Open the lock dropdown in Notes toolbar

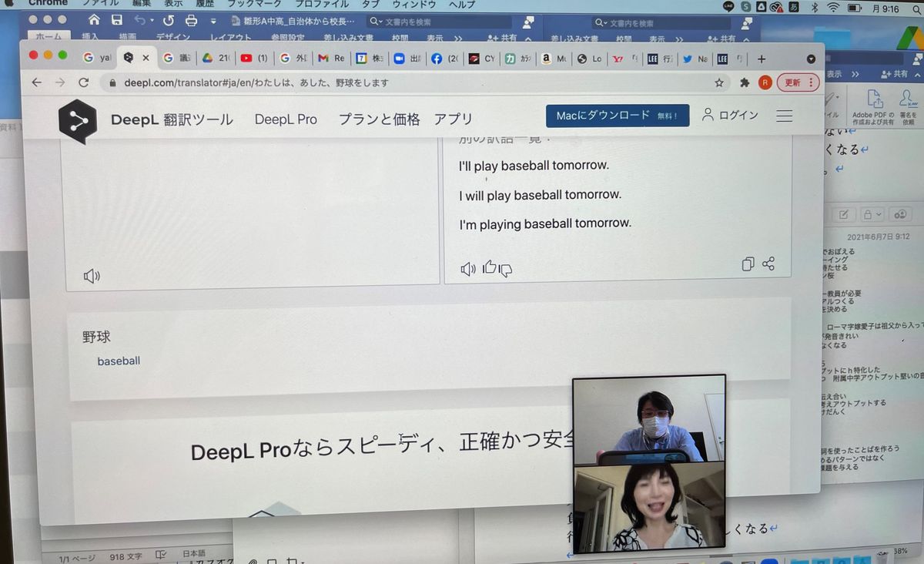pos(872,214)
